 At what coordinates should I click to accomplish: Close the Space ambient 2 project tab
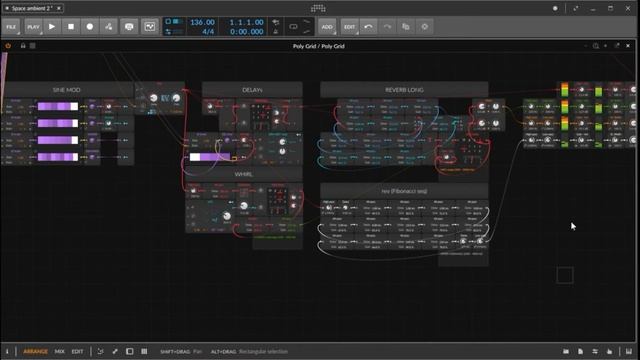click(59, 8)
